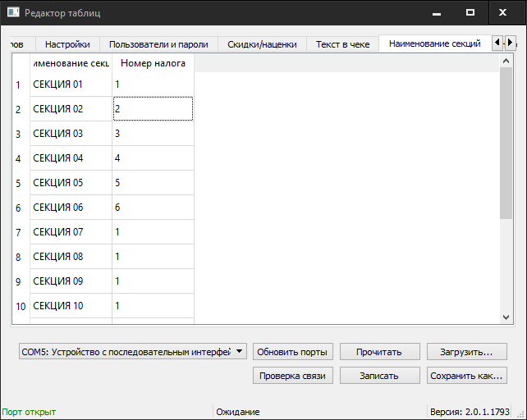
Task: Select tax number cell of СЕКЦИЯ 03
Action: 153,134
